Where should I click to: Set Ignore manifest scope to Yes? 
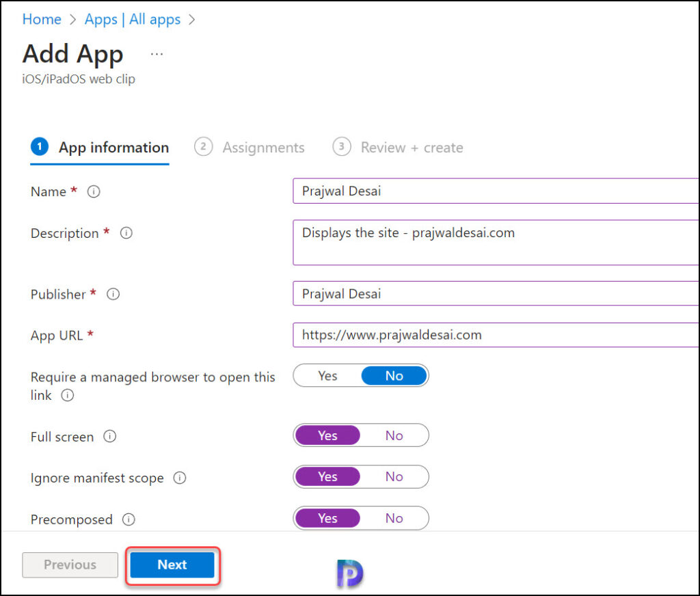[327, 476]
